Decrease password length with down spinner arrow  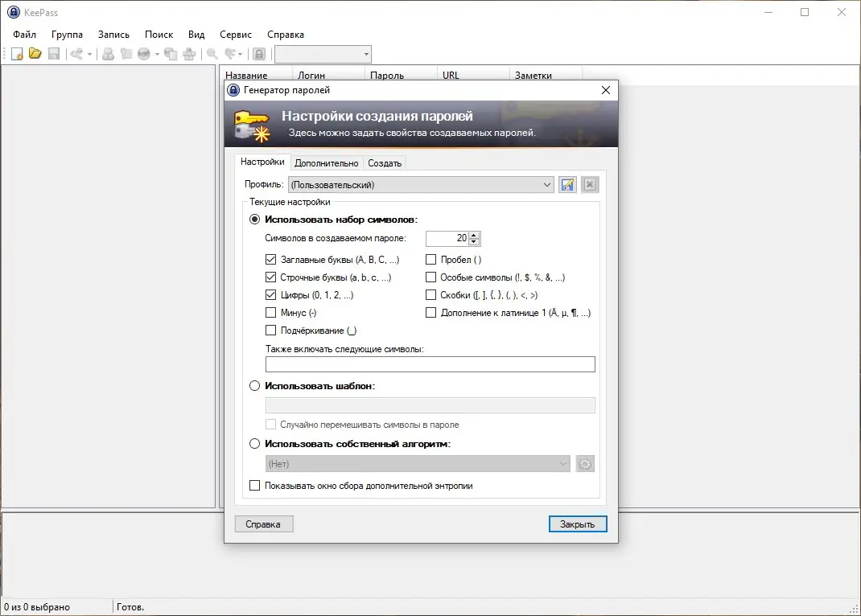point(475,242)
